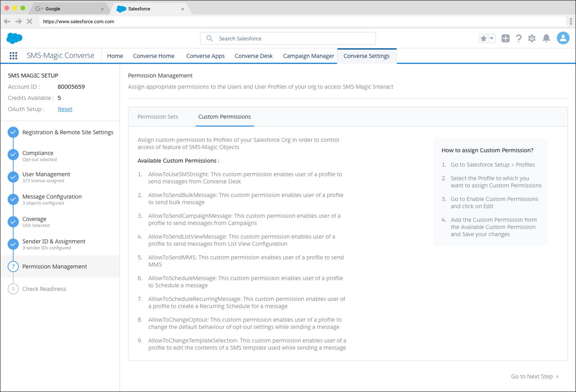Select the Permission Management step
The image size is (576, 392).
[x=60, y=267]
